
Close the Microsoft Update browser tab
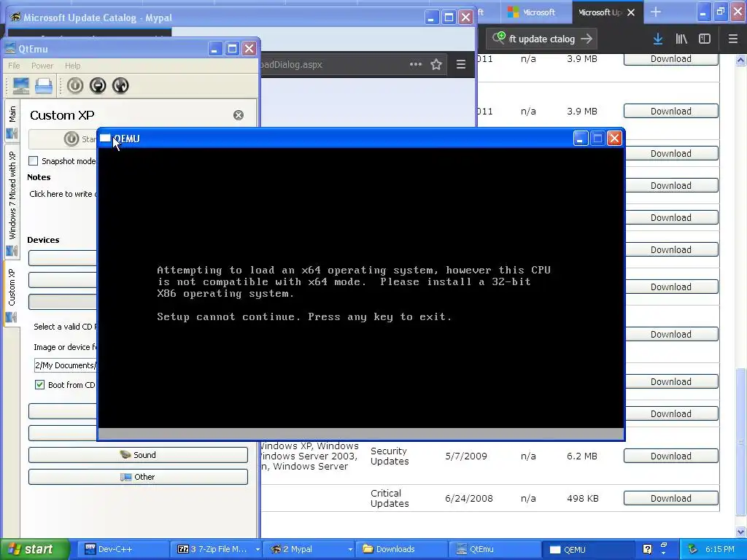pos(631,12)
